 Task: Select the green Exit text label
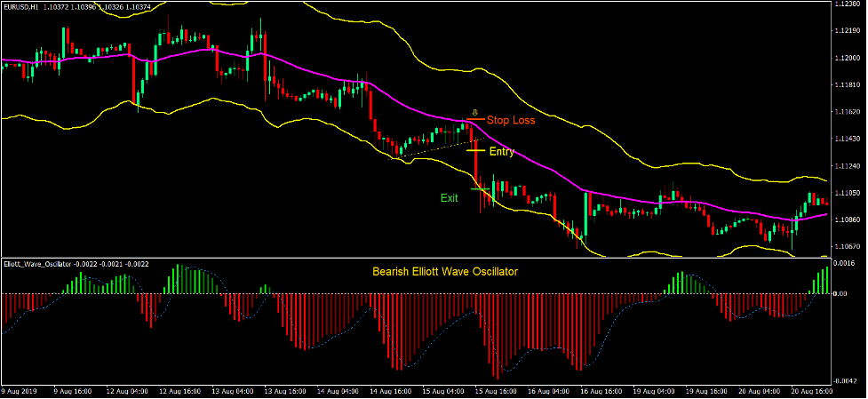click(x=450, y=198)
